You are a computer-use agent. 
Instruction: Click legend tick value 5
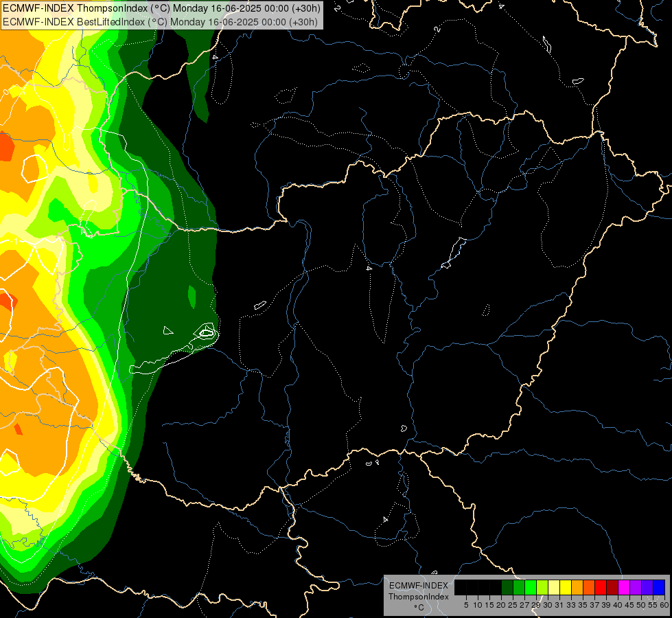[466, 605]
